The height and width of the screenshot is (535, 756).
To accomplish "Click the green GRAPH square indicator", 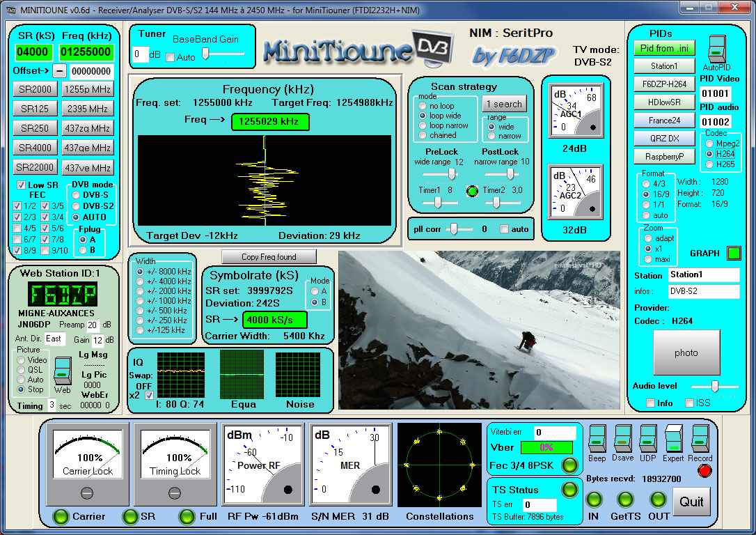I will [x=734, y=254].
